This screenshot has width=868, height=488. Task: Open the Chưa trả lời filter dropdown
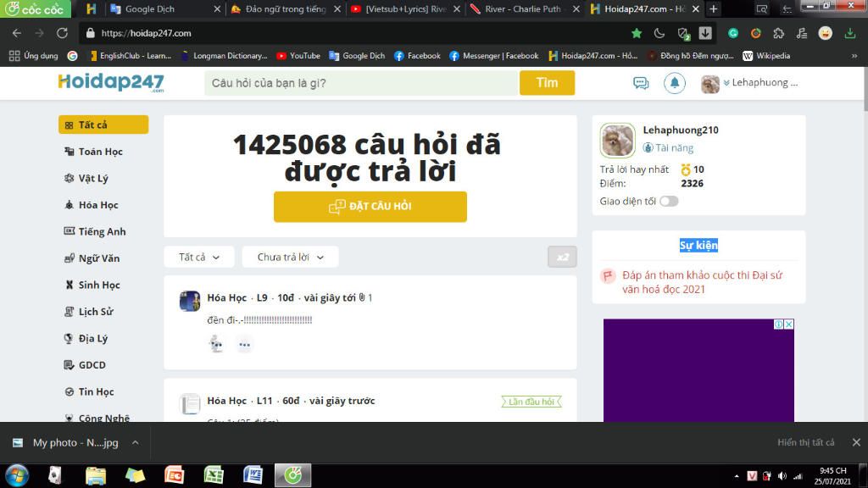289,257
